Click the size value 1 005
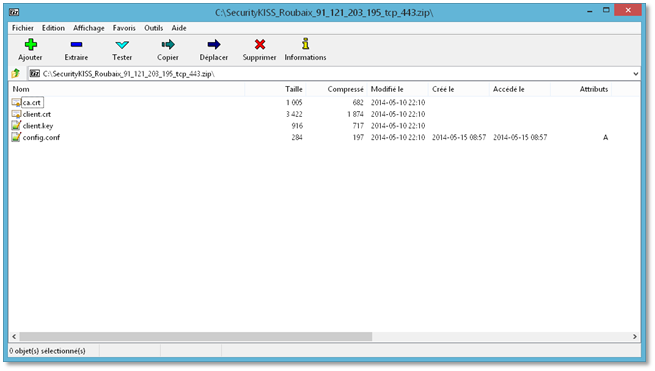The width and height of the screenshot is (655, 371). (294, 102)
